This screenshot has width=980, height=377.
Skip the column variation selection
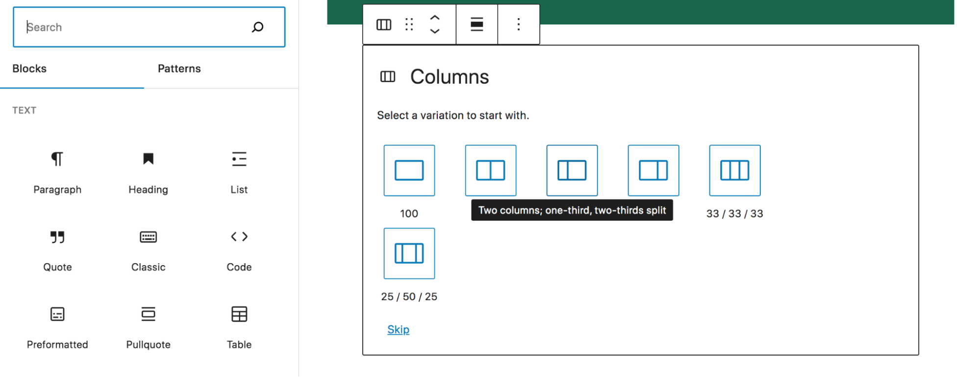coord(398,329)
